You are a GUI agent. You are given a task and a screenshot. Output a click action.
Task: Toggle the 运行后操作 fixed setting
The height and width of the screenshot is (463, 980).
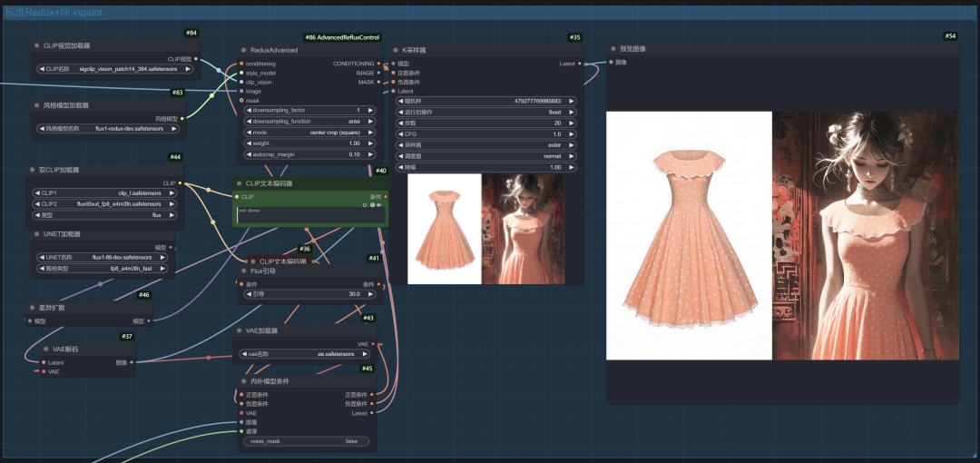pos(485,112)
